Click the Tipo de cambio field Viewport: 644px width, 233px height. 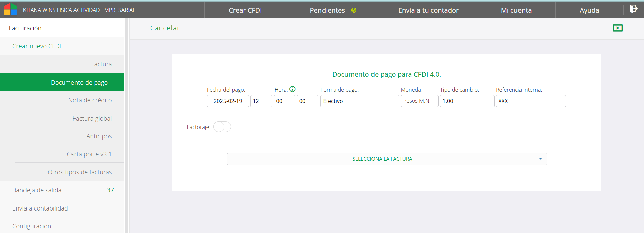[466, 101]
